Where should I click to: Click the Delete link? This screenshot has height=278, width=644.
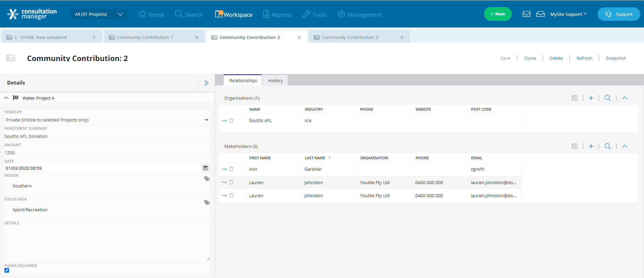click(x=556, y=58)
